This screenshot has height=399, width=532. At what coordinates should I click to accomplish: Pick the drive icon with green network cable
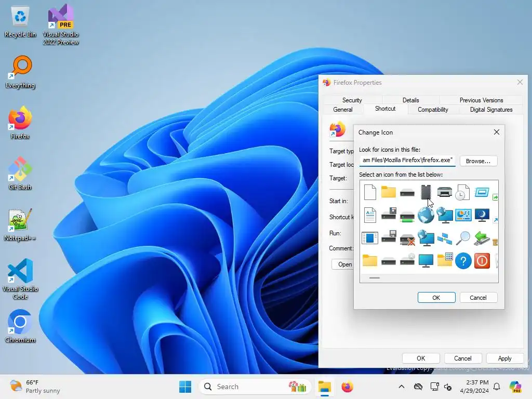point(407,217)
